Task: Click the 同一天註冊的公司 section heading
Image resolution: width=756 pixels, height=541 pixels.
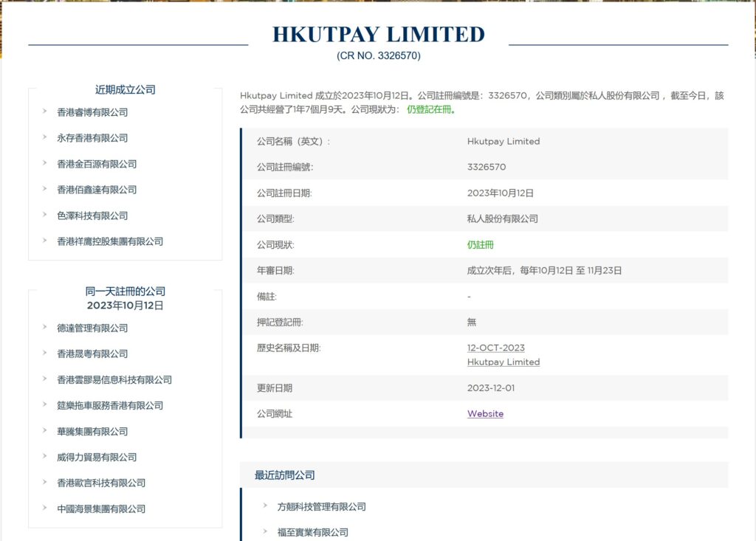Action: [126, 291]
